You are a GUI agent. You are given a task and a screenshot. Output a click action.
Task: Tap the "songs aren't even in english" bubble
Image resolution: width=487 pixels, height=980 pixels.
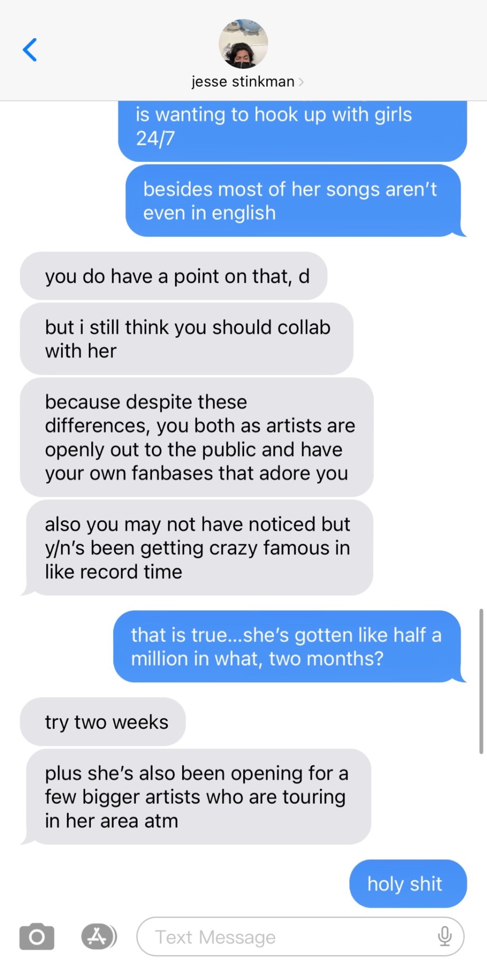tap(296, 201)
